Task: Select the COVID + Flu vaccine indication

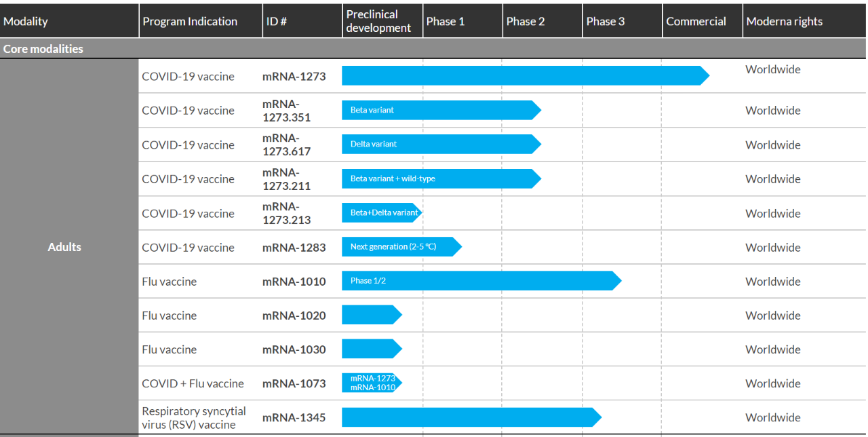Action: click(193, 383)
